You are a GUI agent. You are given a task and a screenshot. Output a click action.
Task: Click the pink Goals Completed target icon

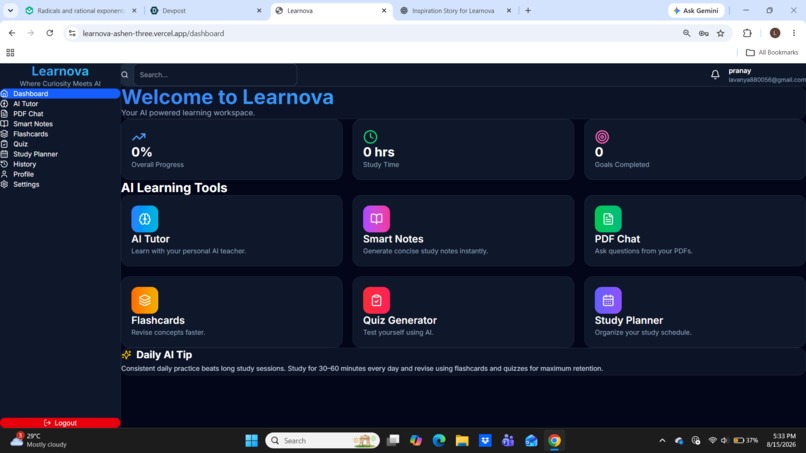point(602,137)
